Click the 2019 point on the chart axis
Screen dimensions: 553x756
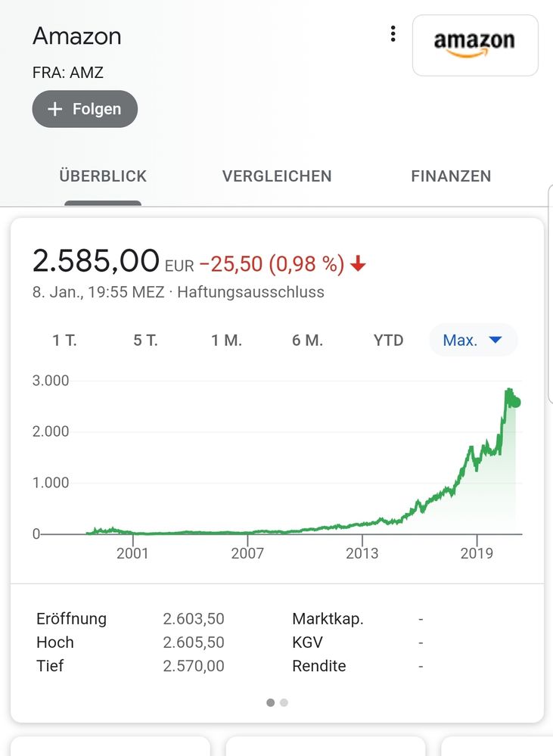pos(477,552)
